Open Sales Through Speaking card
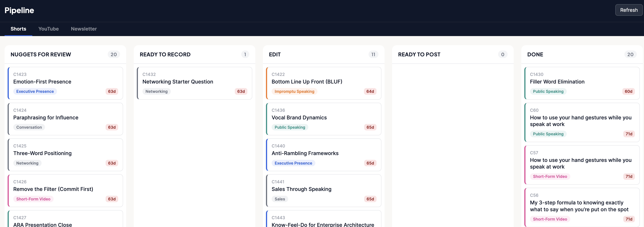Viewport: 644px width, 227px height. click(324, 191)
